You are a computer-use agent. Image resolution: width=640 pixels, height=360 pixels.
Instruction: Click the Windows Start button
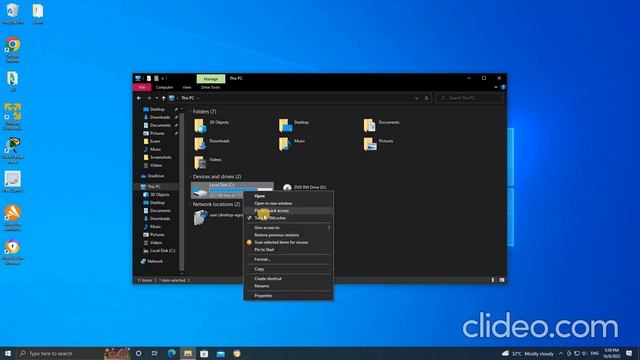tap(7, 353)
